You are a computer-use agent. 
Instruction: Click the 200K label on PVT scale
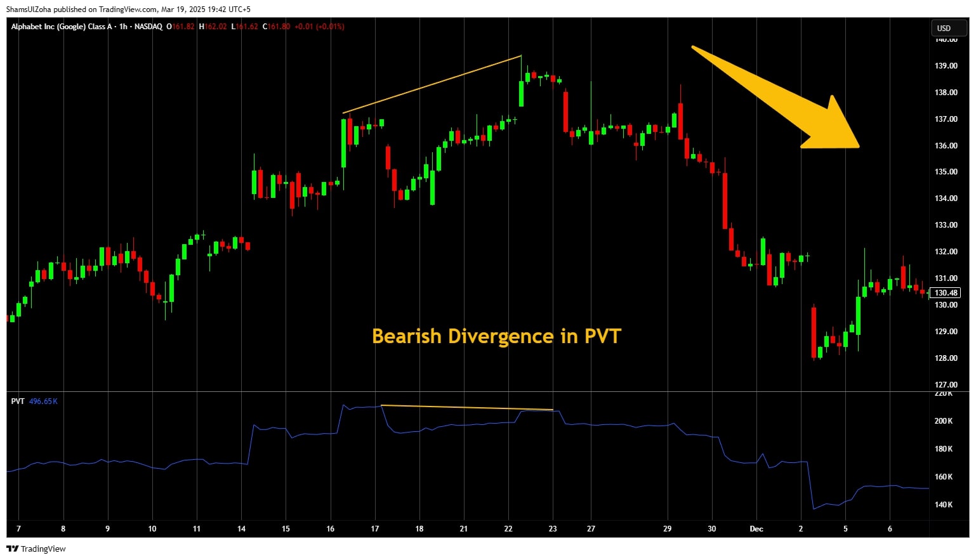[x=944, y=421]
